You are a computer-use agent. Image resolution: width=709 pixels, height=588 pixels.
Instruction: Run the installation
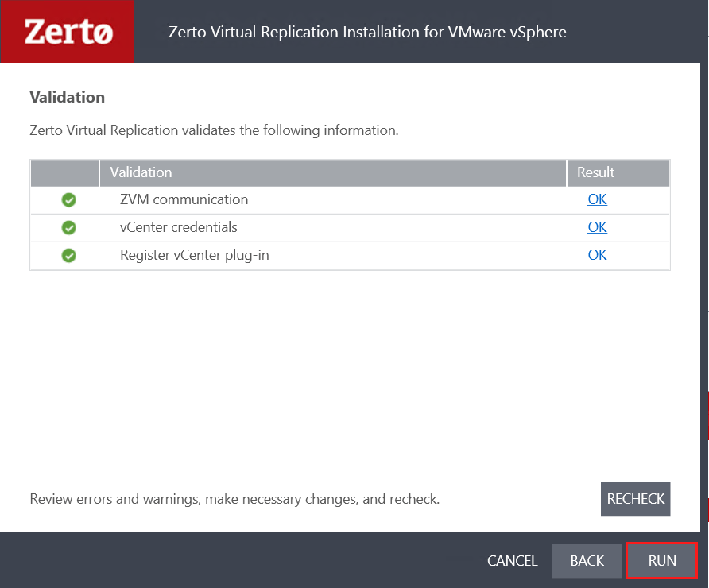662,561
